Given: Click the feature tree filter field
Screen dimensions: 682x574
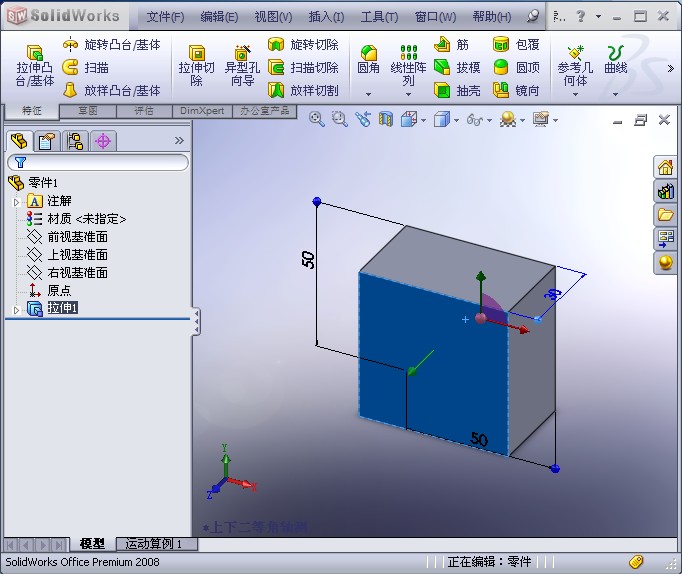Looking at the screenshot, I should tap(98, 162).
